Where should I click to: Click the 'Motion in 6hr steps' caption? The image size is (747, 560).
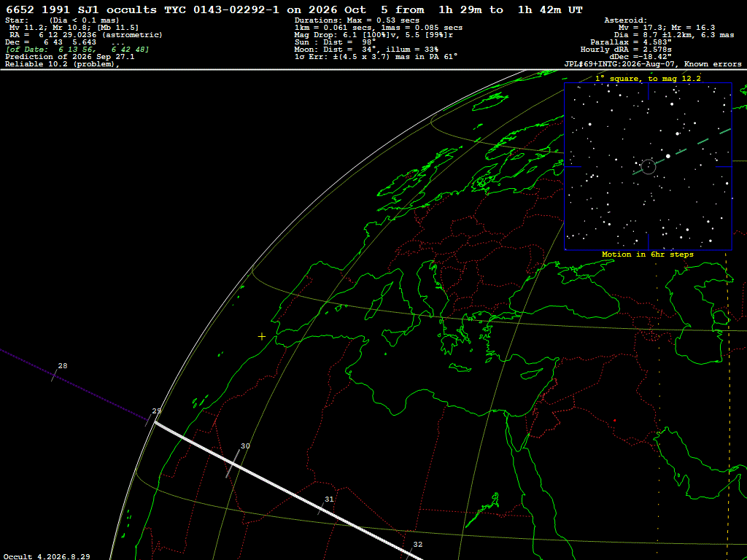tap(648, 254)
